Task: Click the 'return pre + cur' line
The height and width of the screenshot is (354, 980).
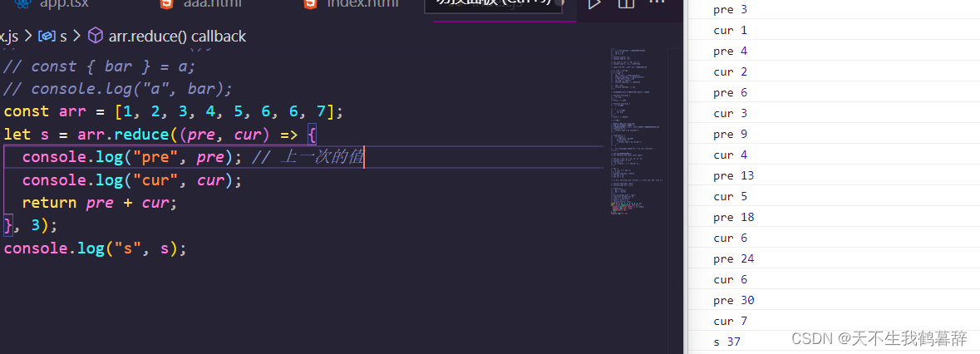Action: [100, 202]
